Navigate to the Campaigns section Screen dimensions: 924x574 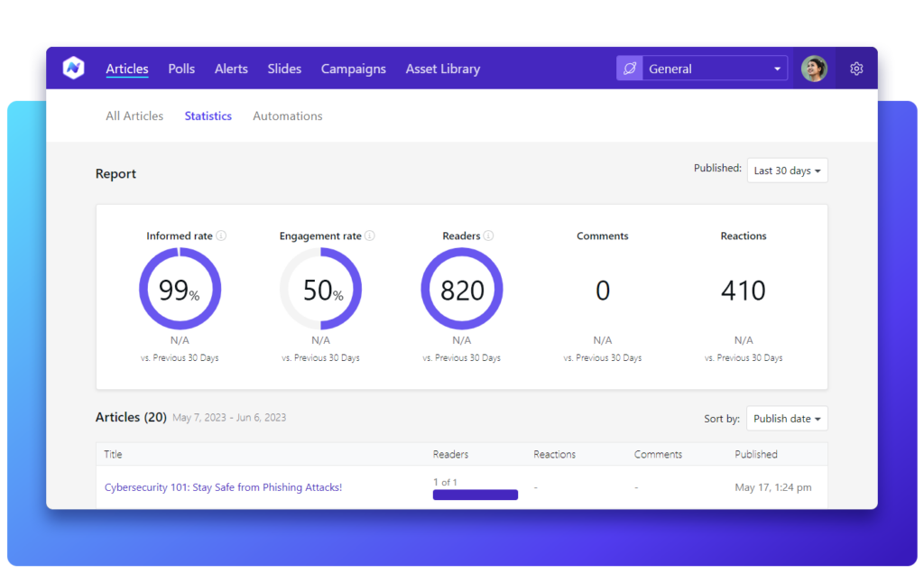coord(353,68)
